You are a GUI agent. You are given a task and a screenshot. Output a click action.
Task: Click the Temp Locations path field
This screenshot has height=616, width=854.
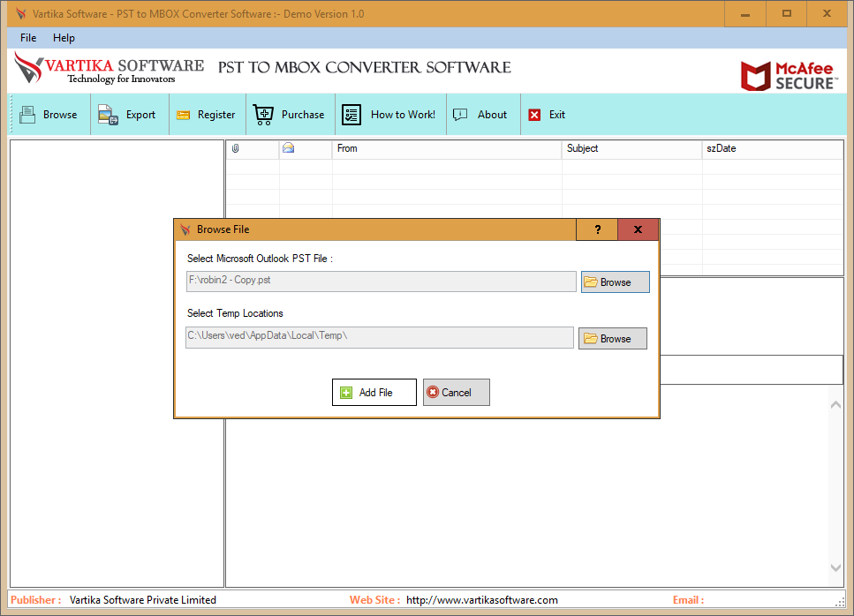(x=380, y=337)
